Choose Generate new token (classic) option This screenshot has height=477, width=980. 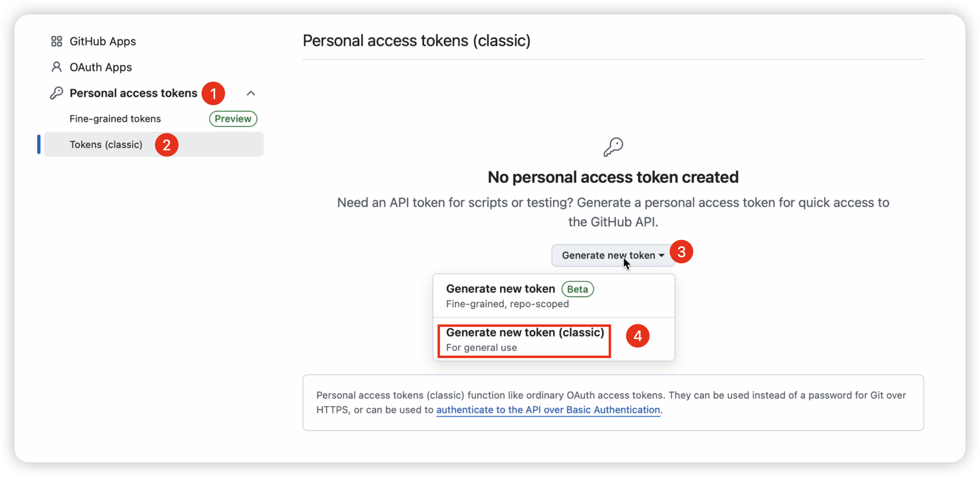tap(524, 340)
